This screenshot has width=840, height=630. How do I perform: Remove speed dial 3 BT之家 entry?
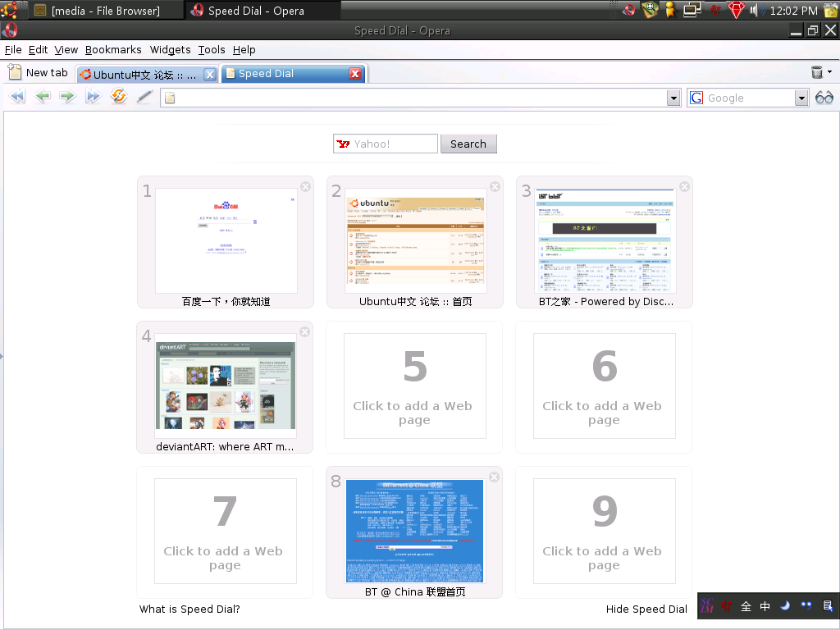(685, 186)
